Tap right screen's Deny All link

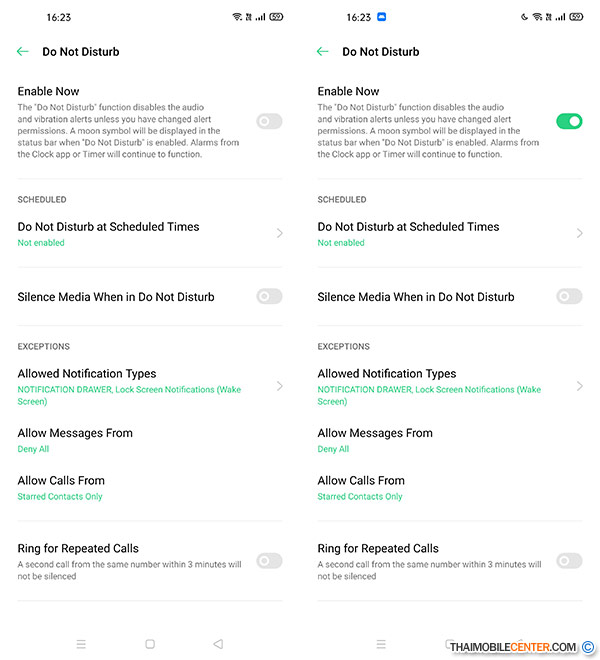[334, 449]
